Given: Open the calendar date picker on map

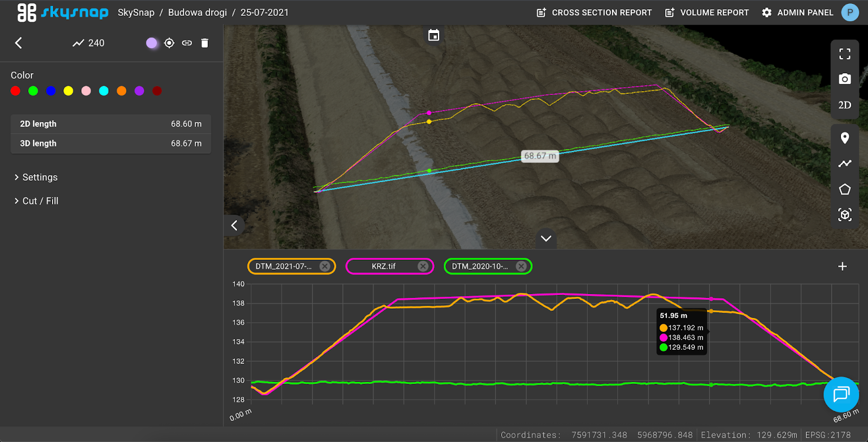Looking at the screenshot, I should 433,35.
